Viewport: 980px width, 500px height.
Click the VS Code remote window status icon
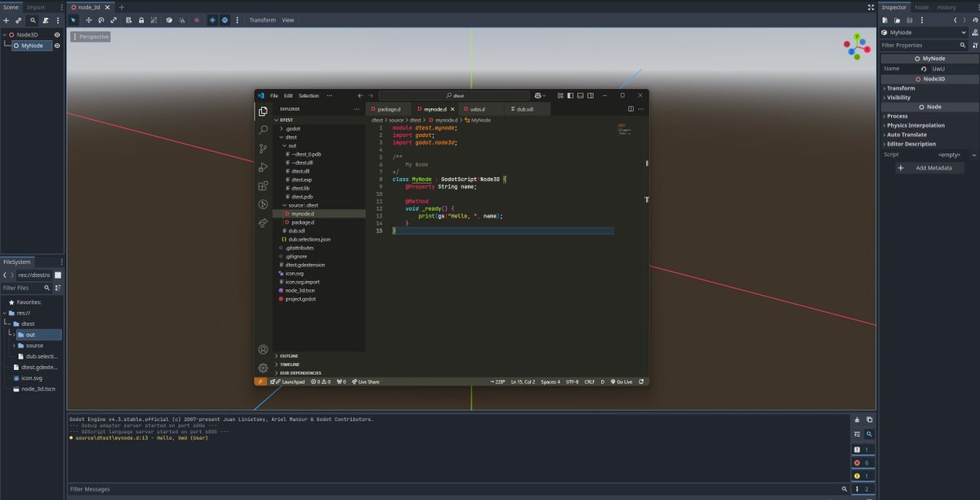261,382
